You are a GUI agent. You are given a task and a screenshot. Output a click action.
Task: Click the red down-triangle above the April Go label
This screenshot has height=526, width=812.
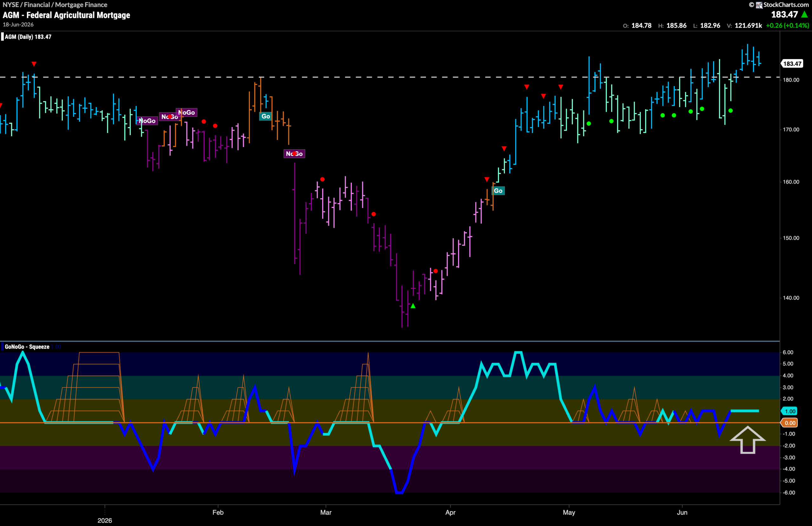(487, 179)
